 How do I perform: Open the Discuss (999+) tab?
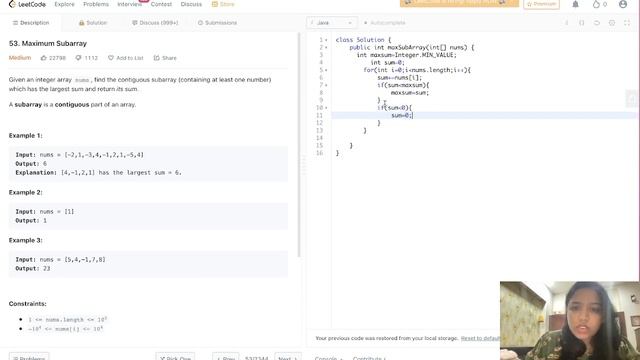155,23
